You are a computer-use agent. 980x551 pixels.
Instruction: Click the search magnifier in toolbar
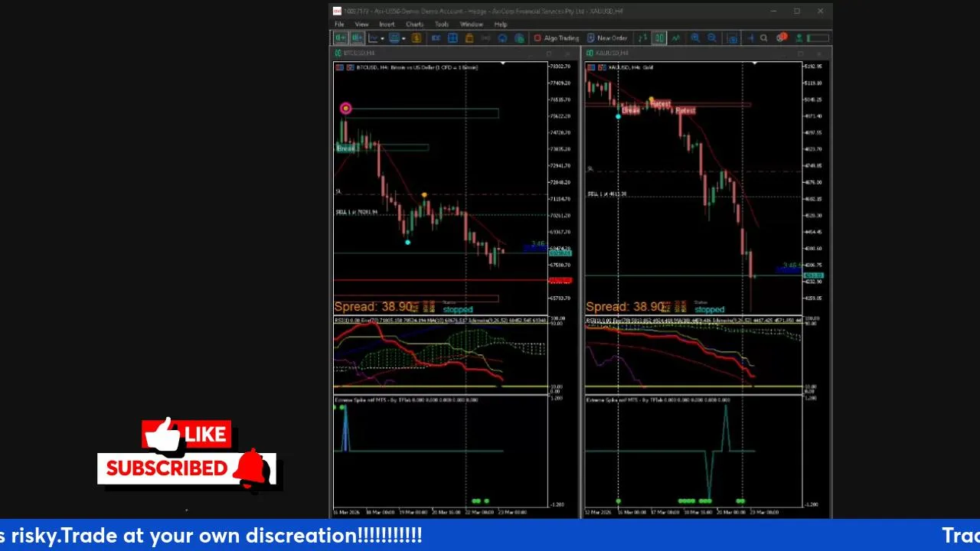(763, 37)
